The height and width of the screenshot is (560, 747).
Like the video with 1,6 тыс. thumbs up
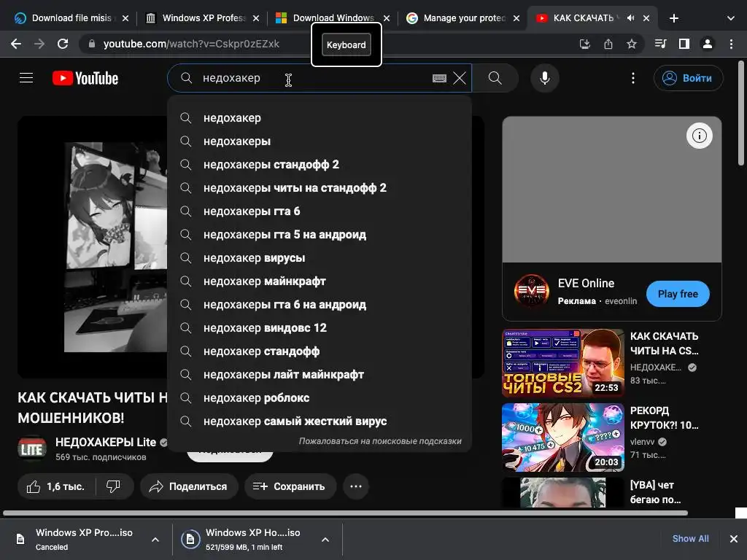pyautogui.click(x=56, y=486)
